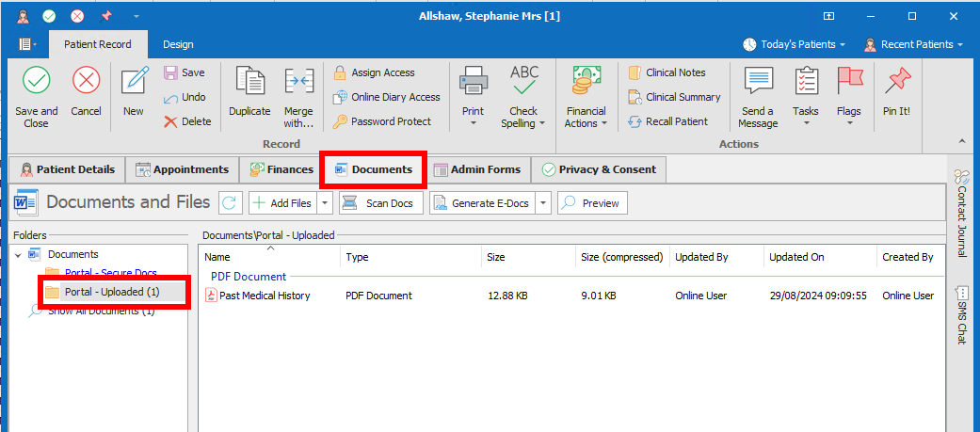Click the Save and Close icon

[37, 82]
